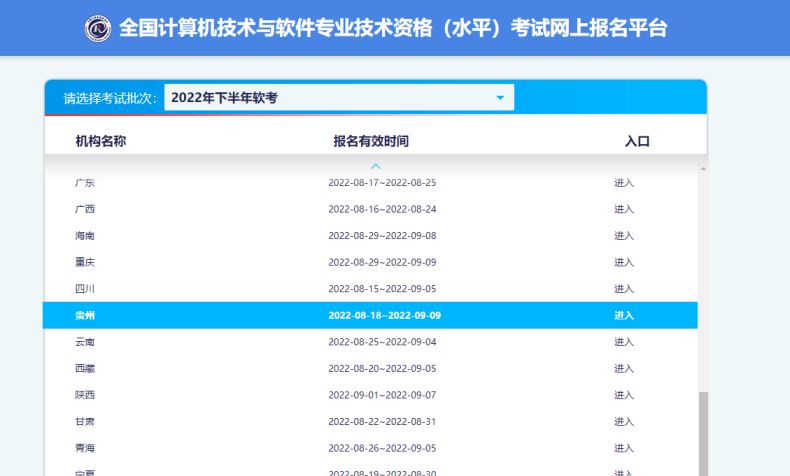Click 进入 in highlighted 贵州 row
Viewport: 790px width, 476px height.
pyautogui.click(x=624, y=315)
